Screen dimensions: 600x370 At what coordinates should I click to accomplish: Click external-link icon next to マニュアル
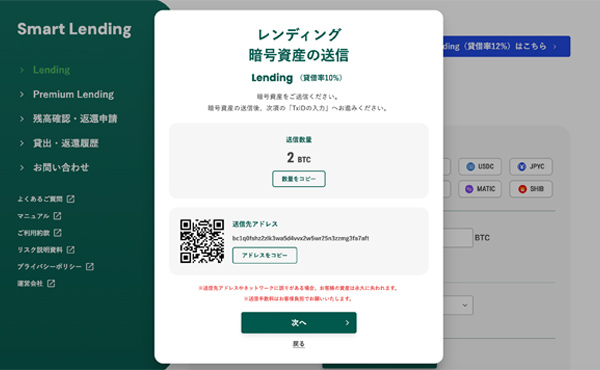pyautogui.click(x=57, y=216)
